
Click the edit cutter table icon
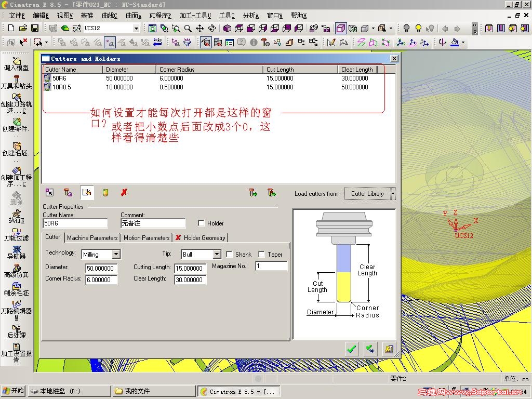[x=87, y=193]
